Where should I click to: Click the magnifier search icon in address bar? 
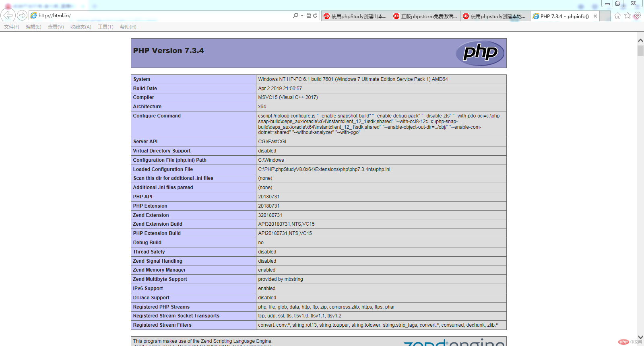pyautogui.click(x=295, y=16)
